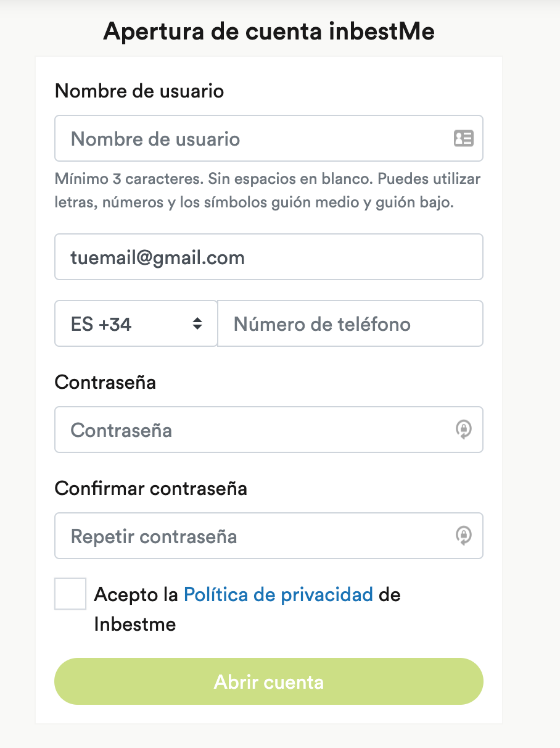The image size is (560, 748).
Task: Click into the Contraseña password field
Action: tap(269, 430)
